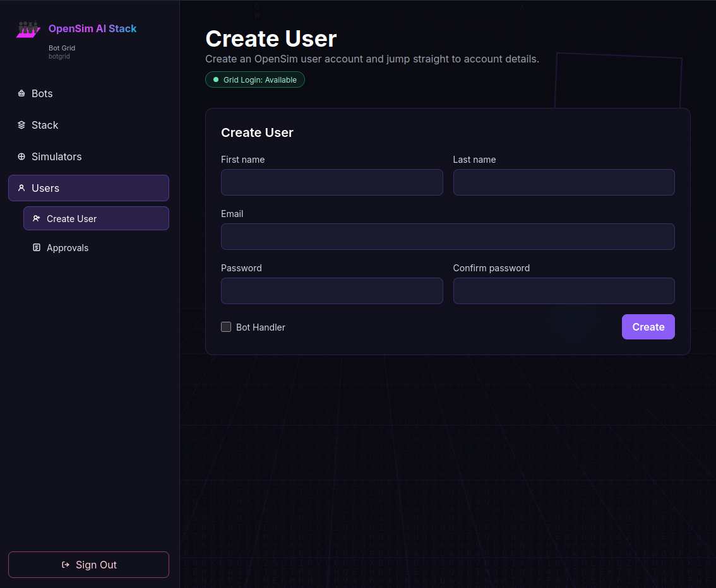Viewport: 716px width, 588px height.
Task: Click the purple Create button
Action: tap(648, 327)
